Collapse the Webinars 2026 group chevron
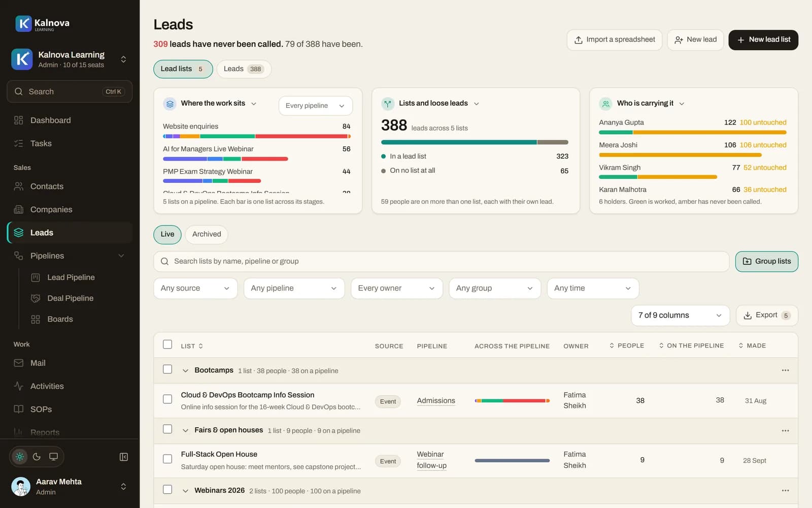The width and height of the screenshot is (812, 508). (185, 491)
